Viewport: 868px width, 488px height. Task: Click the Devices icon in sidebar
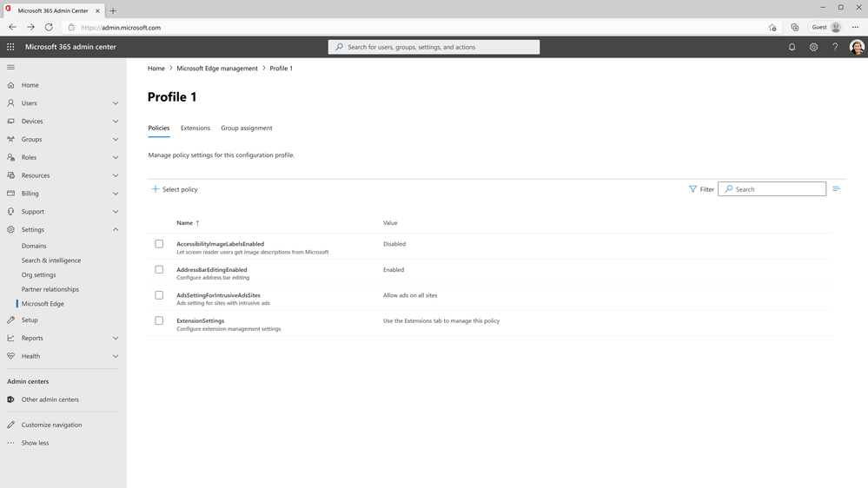point(10,122)
